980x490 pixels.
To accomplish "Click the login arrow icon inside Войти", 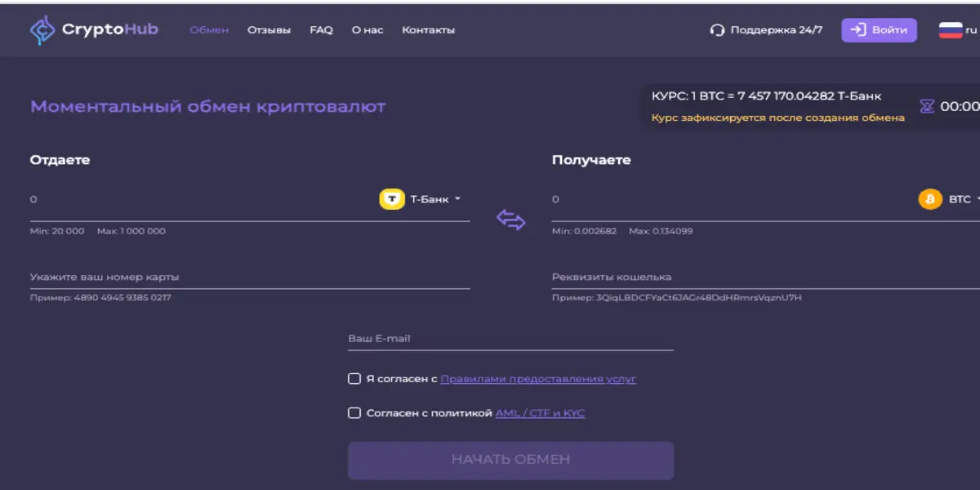I will pyautogui.click(x=857, y=29).
